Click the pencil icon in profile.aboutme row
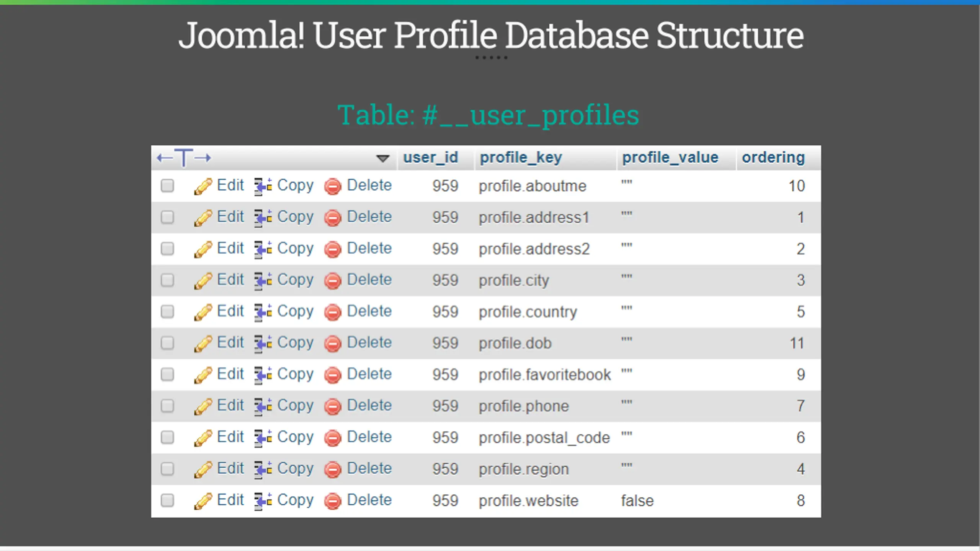 [203, 186]
